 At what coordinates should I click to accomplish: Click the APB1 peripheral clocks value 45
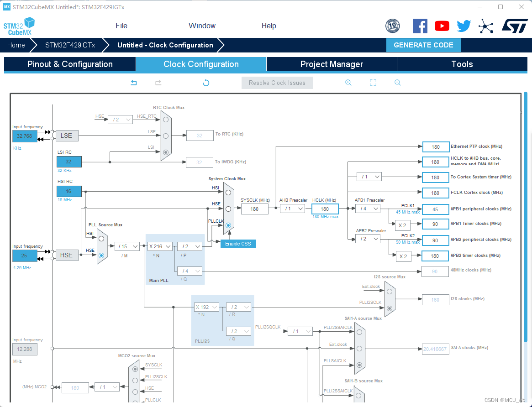click(x=435, y=209)
